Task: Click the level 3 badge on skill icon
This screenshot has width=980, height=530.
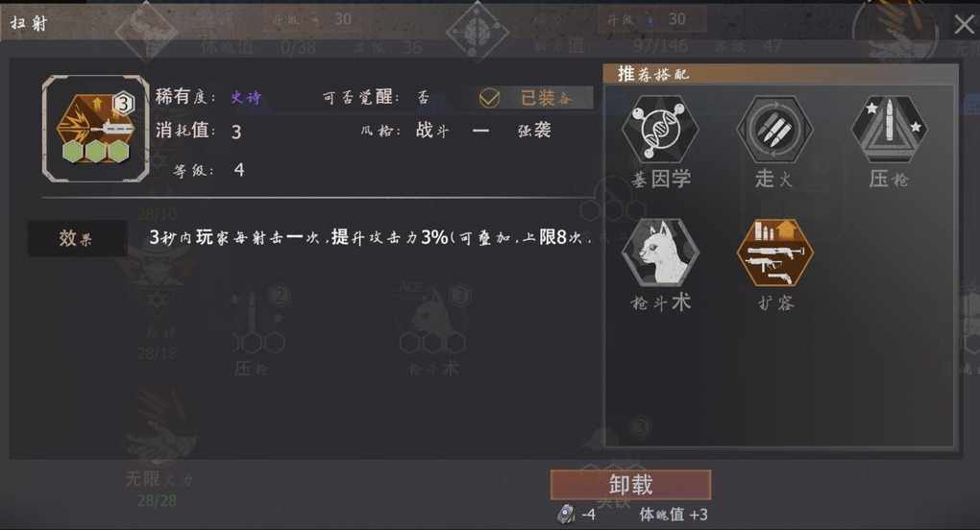Action: click(x=124, y=103)
